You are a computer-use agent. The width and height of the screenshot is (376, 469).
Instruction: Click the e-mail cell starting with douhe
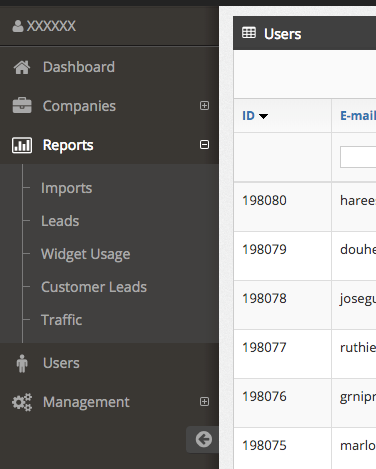(x=358, y=250)
